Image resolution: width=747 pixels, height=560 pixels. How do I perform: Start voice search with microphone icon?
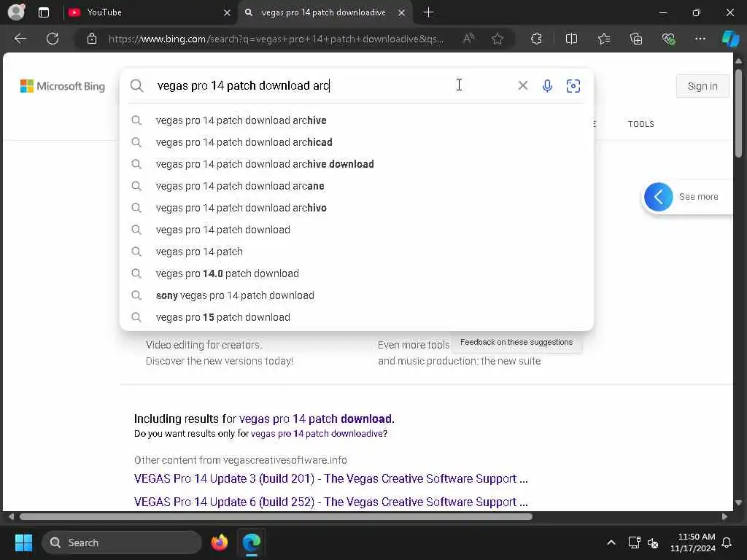pos(547,86)
